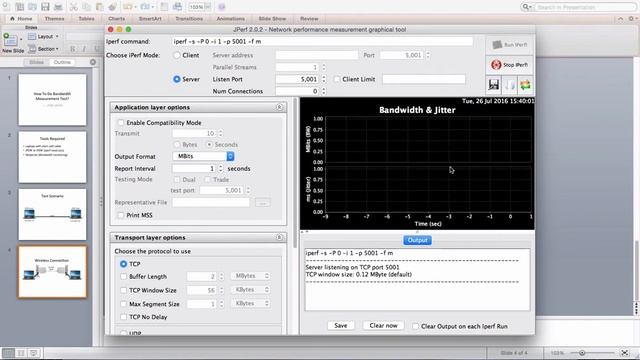
Task: Click the Cut scissors icon in PowerPoint toolbar
Action: click(73, 7)
